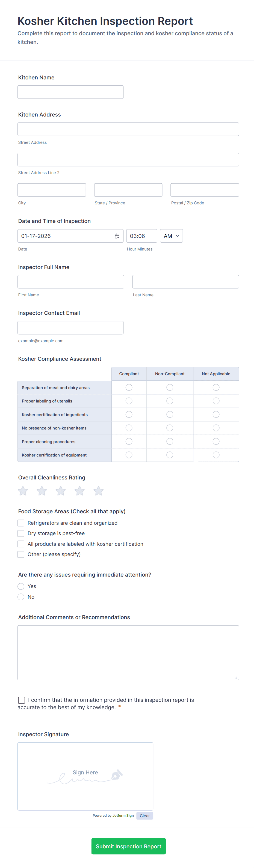This screenshot has height=868, width=254.
Task: Select the middle star in the cleanliness rating
Action: (60, 491)
